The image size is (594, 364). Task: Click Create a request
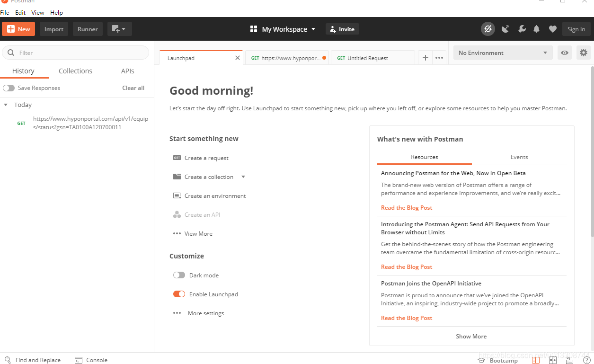coord(206,158)
